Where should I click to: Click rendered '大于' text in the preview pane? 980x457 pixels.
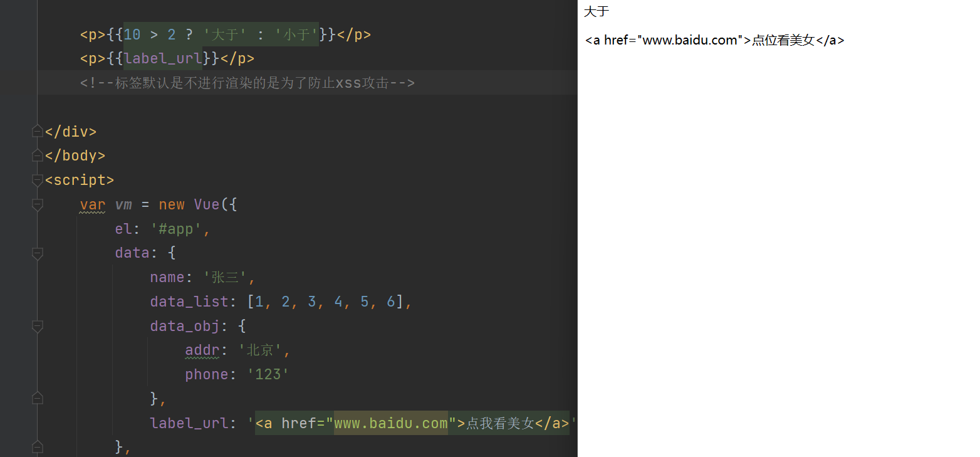[597, 11]
